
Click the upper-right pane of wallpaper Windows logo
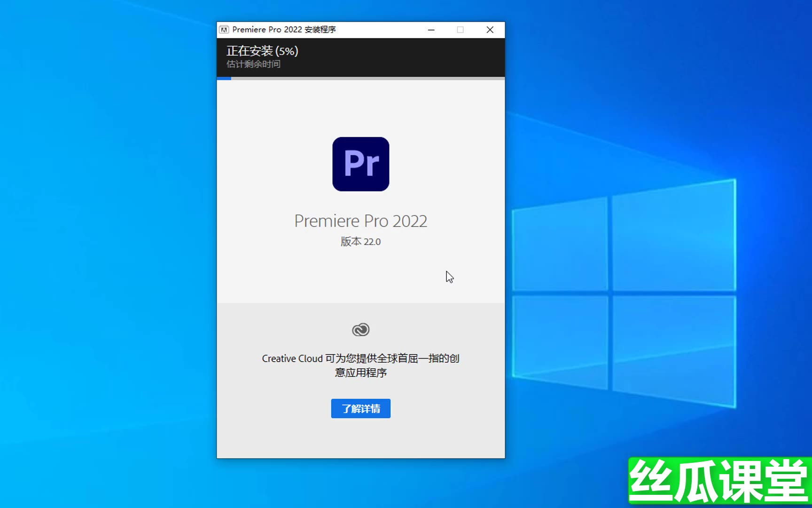coord(673,238)
